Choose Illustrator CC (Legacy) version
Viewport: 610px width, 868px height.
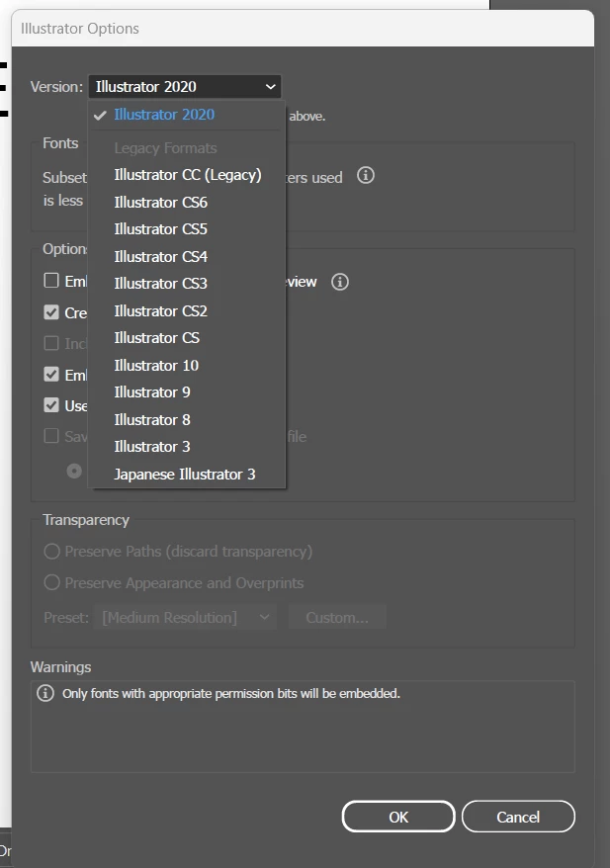(187, 175)
